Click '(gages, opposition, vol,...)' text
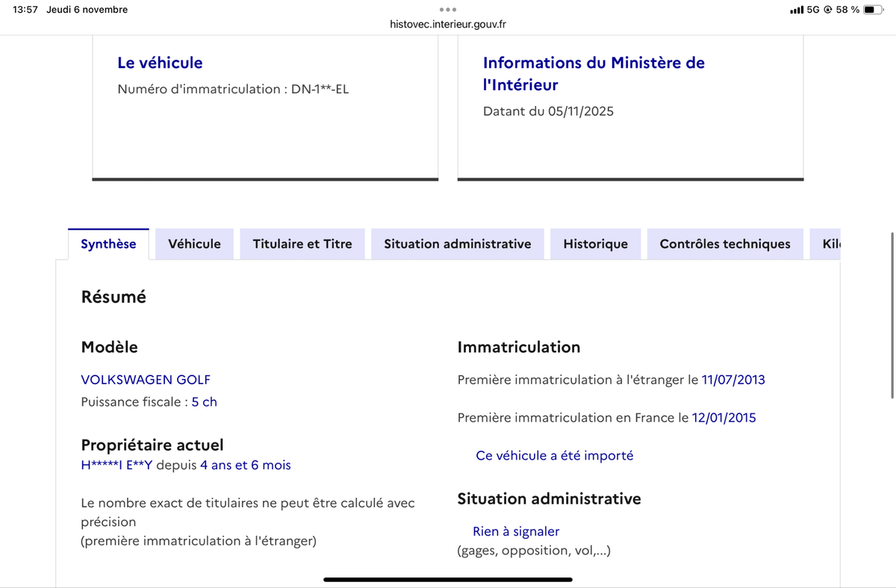This screenshot has width=896, height=588. 534,551
